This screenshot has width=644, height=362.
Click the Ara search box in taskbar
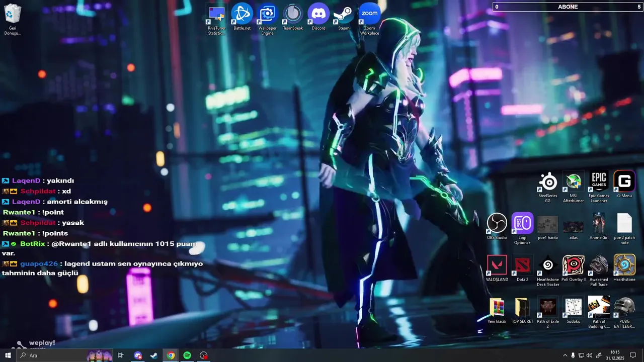point(64,355)
